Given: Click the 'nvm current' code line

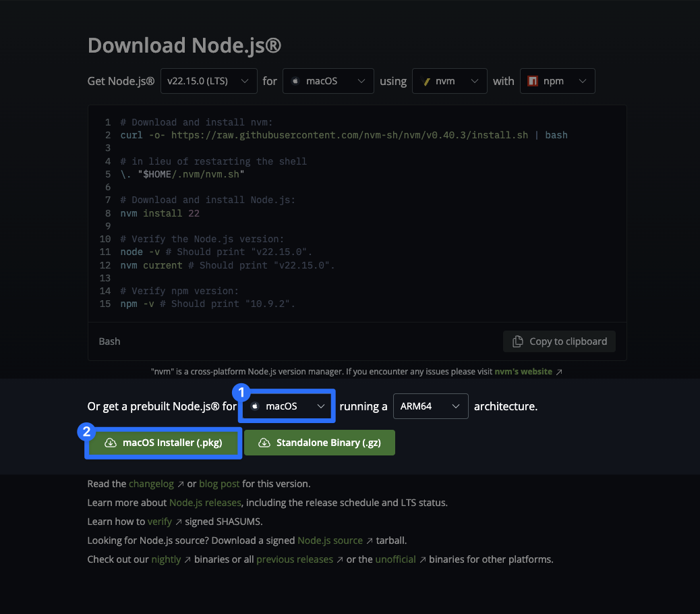Looking at the screenshot, I should pyautogui.click(x=227, y=265).
